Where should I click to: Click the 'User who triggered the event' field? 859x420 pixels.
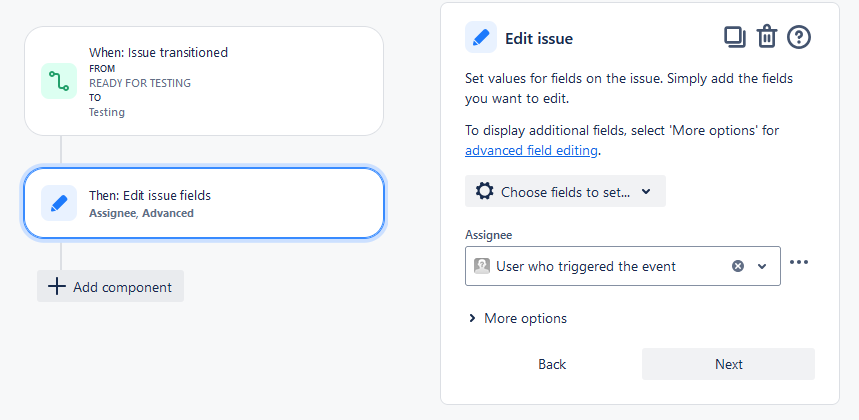tap(623, 266)
